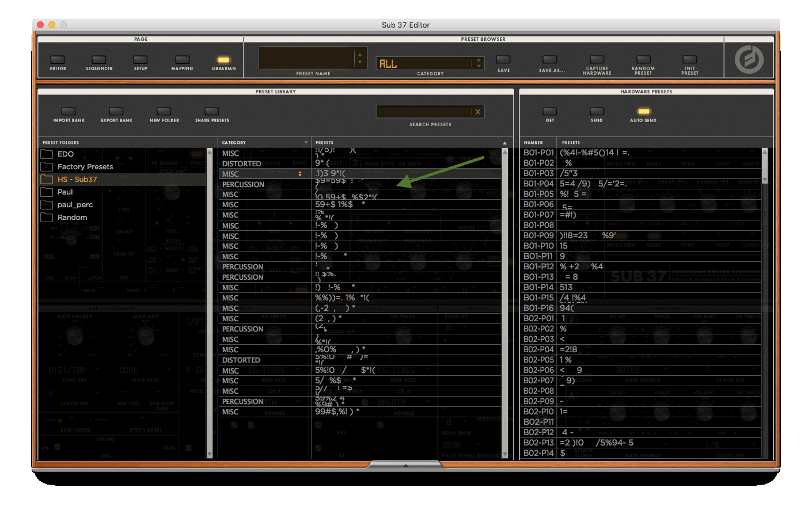This screenshot has width=812, height=518.
Task: Select hardware preset B01-P16
Action: pyautogui.click(x=640, y=308)
